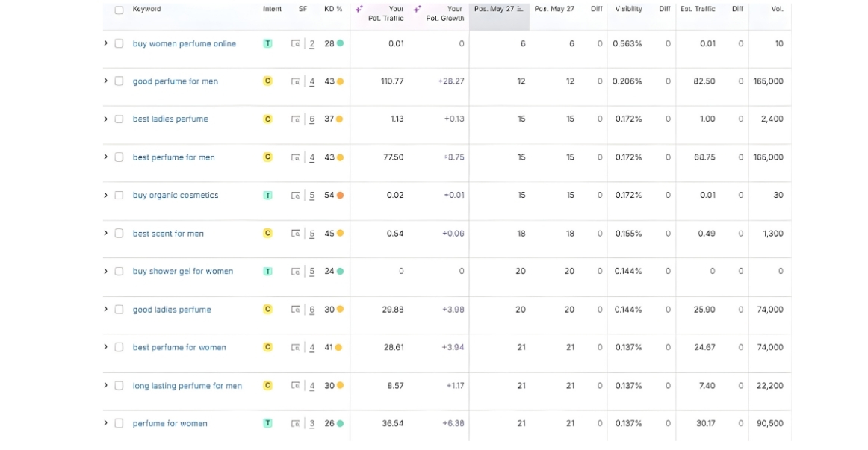The height and width of the screenshot is (450, 868).
Task: Expand the 'best perfume for women' row
Action: [x=105, y=347]
